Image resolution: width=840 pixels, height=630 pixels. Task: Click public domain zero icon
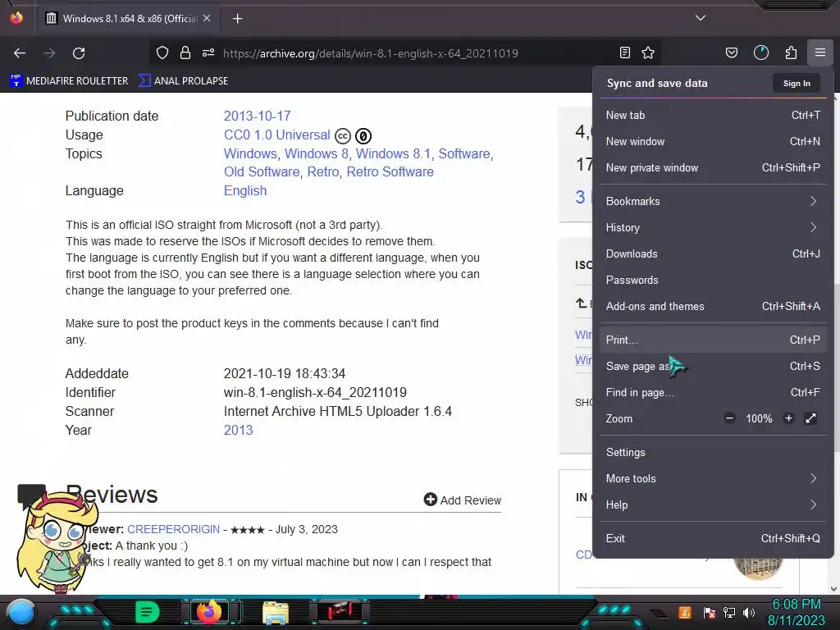[363, 136]
